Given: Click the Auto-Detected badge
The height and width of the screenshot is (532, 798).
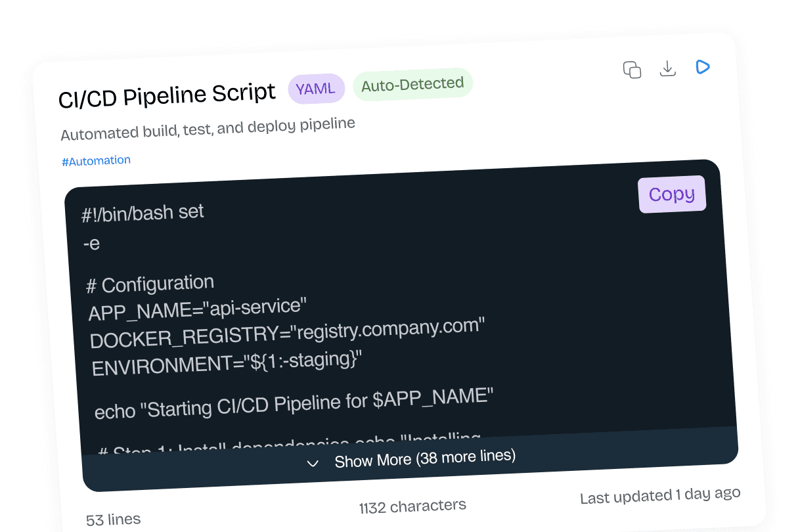Looking at the screenshot, I should [x=412, y=84].
